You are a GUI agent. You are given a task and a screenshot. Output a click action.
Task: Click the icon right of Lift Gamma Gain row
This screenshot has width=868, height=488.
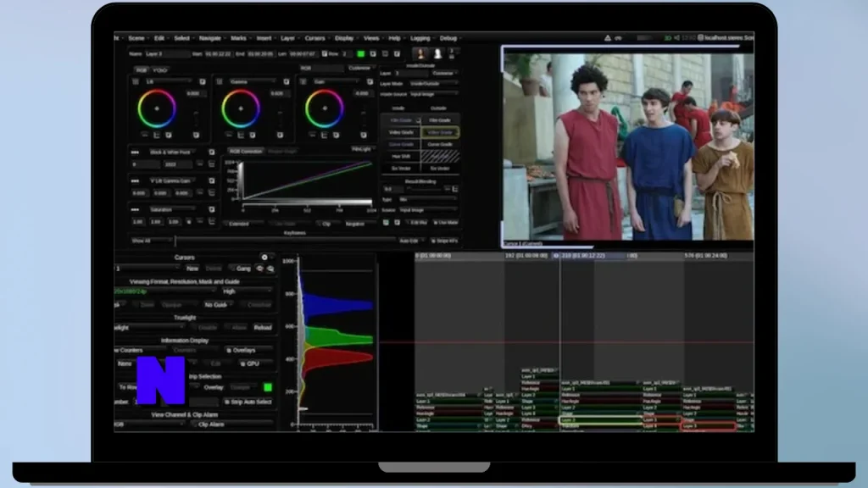click(x=211, y=181)
